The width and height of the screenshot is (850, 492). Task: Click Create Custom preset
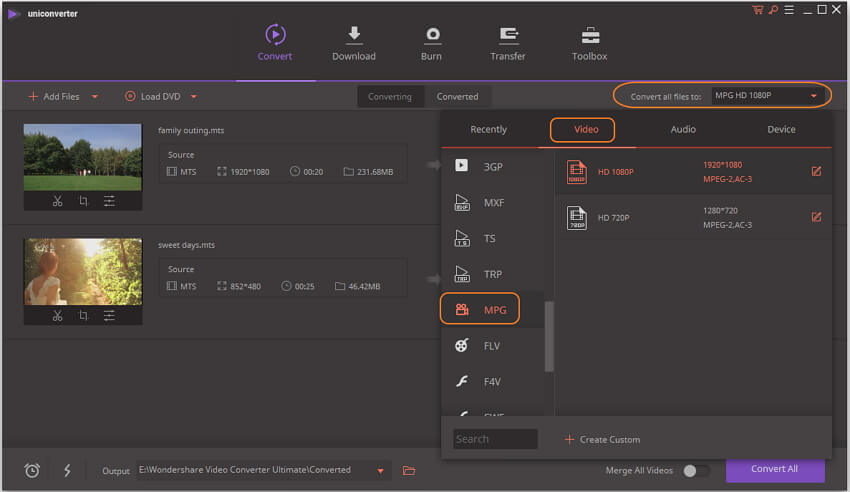[x=602, y=439]
